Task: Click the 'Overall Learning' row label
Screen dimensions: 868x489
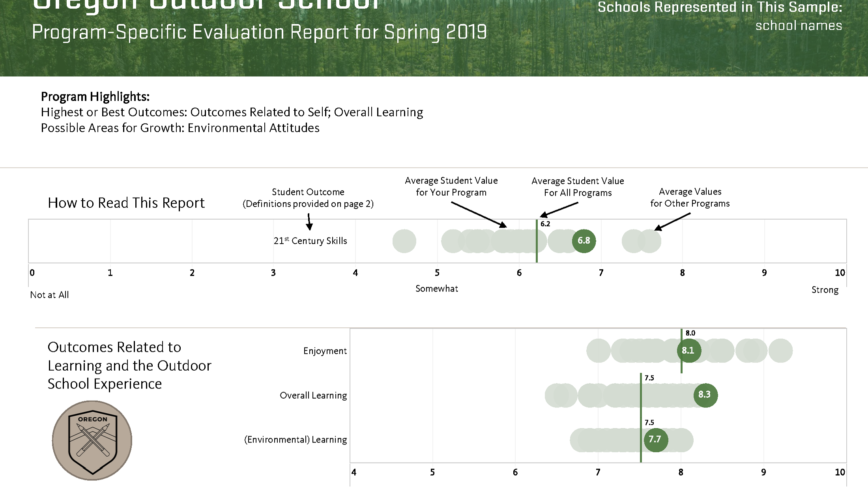Action: 314,396
